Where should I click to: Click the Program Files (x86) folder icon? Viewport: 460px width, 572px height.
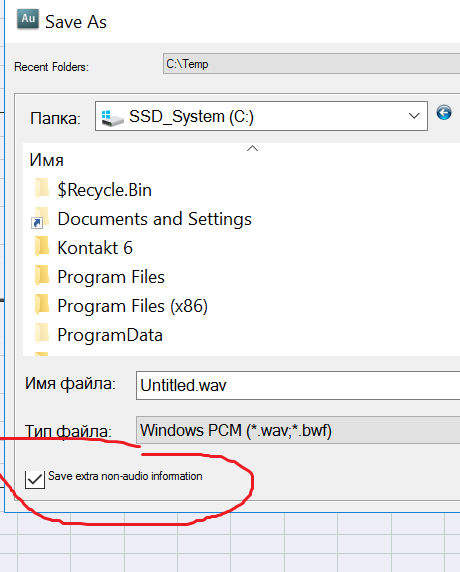tap(42, 305)
